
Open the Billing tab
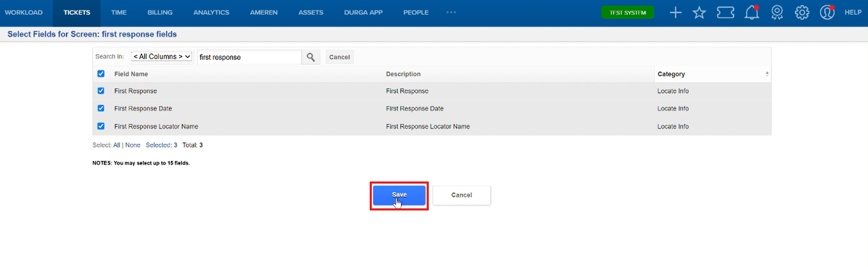[160, 12]
